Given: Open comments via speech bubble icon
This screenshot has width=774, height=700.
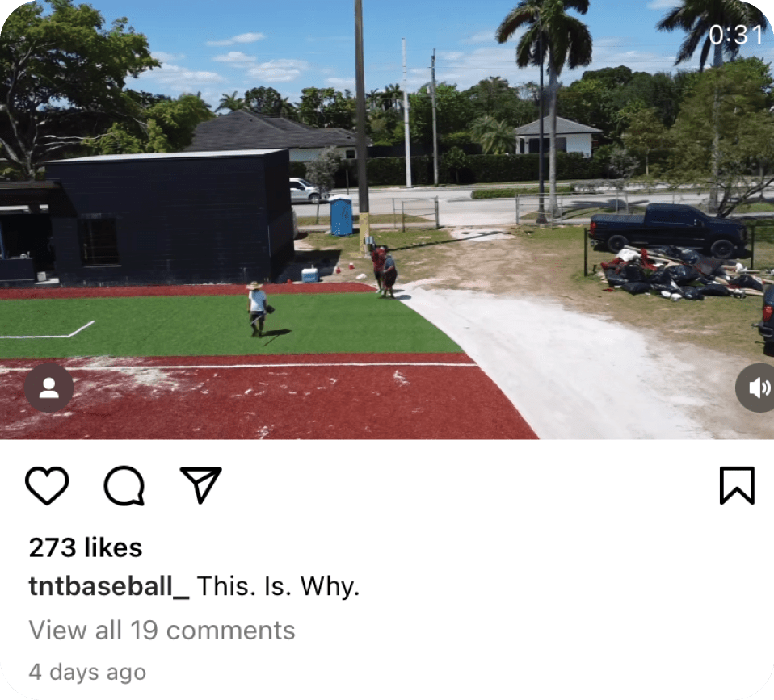Looking at the screenshot, I should point(124,485).
